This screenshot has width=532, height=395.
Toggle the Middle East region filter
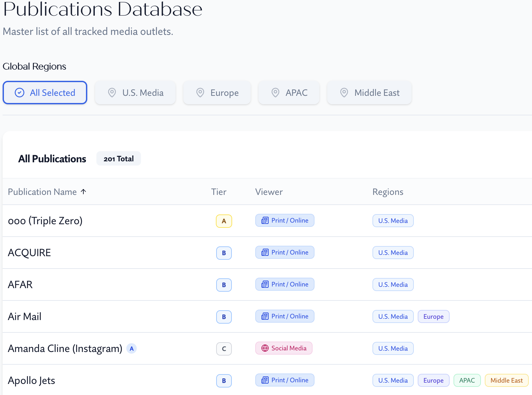(369, 93)
